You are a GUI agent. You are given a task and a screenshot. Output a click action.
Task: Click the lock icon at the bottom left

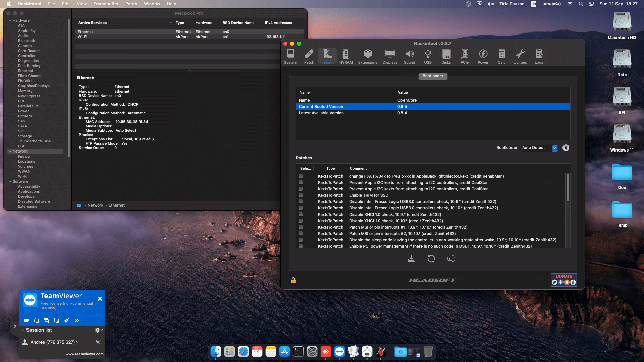(293, 280)
